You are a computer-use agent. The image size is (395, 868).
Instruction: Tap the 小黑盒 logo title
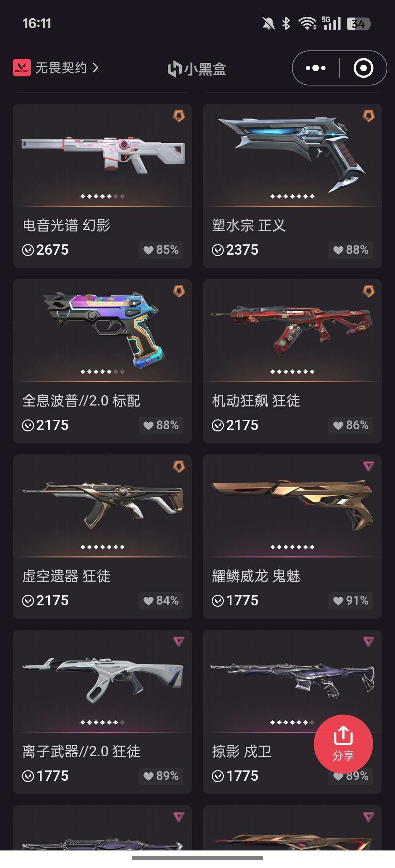197,69
